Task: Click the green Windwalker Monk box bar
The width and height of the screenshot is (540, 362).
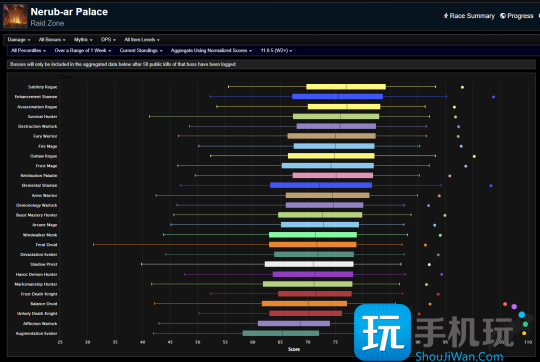Action: (313, 235)
